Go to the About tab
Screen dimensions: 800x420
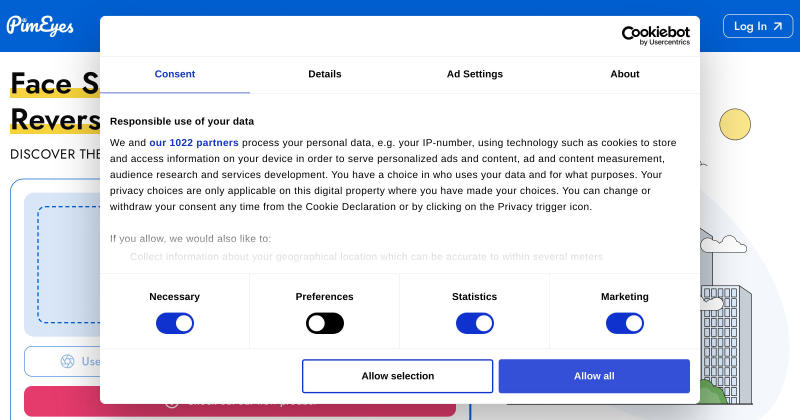coord(624,74)
